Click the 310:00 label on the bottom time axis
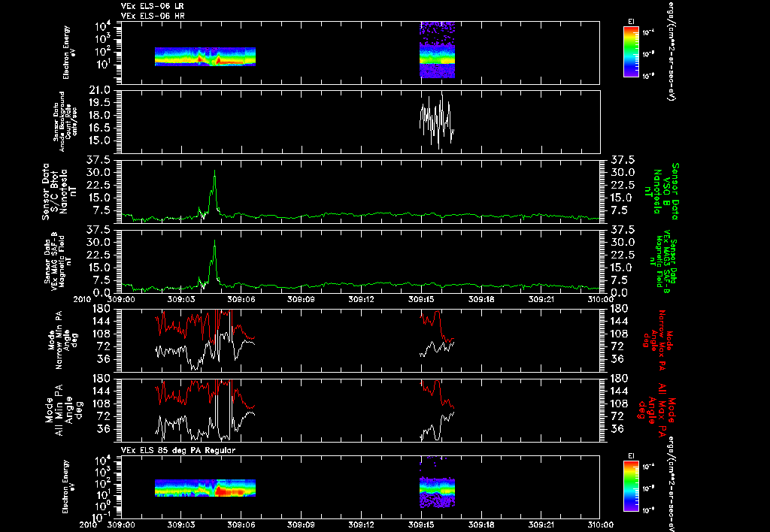This screenshot has height=532, width=770. point(600,524)
